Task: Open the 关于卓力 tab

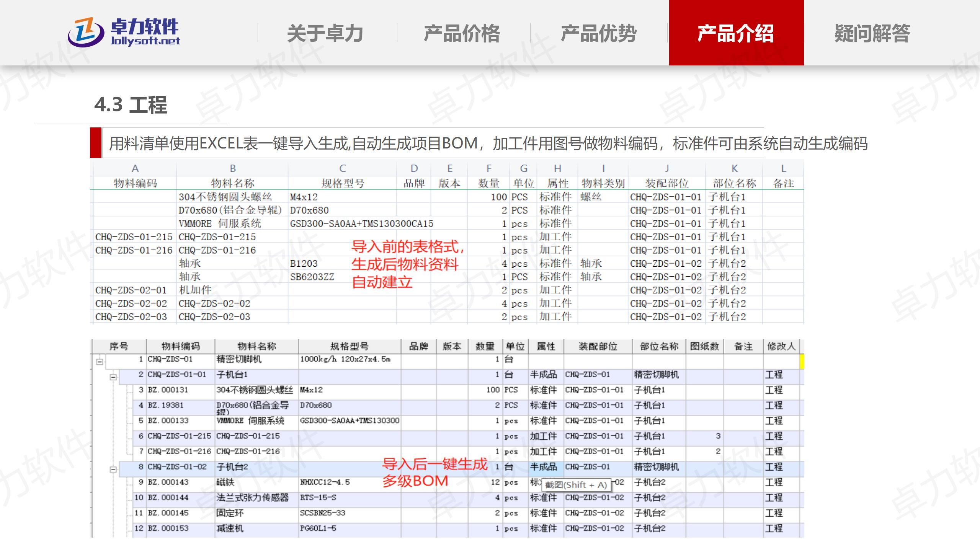Action: [x=325, y=33]
